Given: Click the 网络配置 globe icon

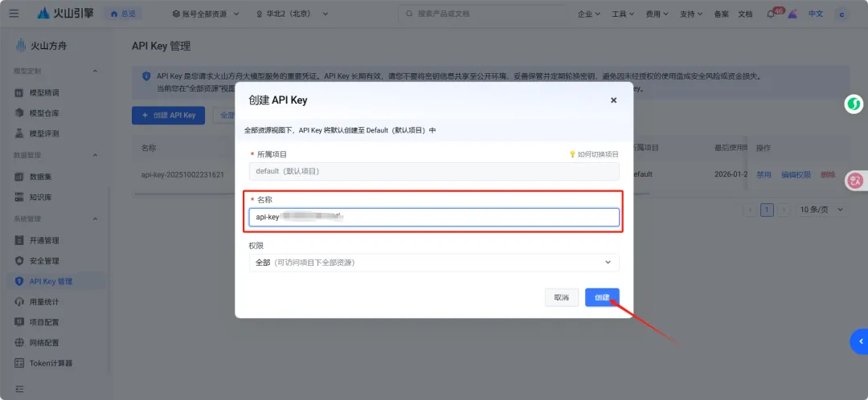Looking at the screenshot, I should point(19,342).
